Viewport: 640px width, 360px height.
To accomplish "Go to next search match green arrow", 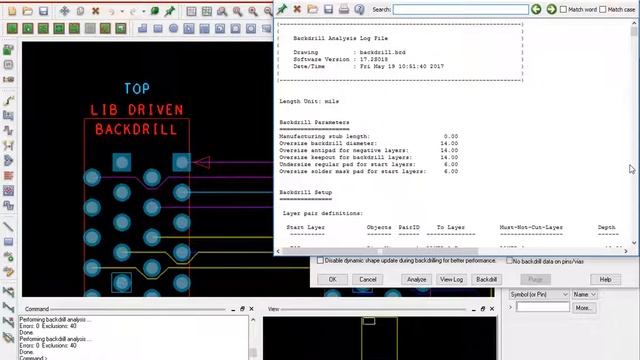I will coord(551,9).
